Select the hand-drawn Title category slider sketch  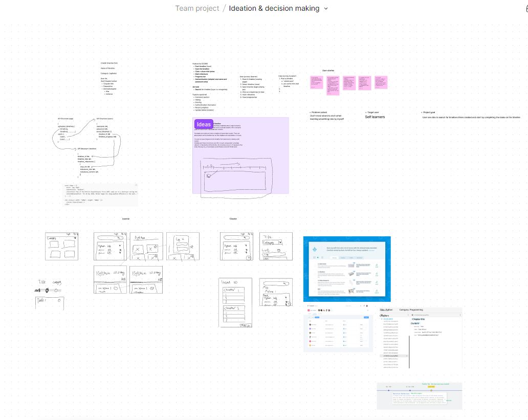(x=50, y=295)
